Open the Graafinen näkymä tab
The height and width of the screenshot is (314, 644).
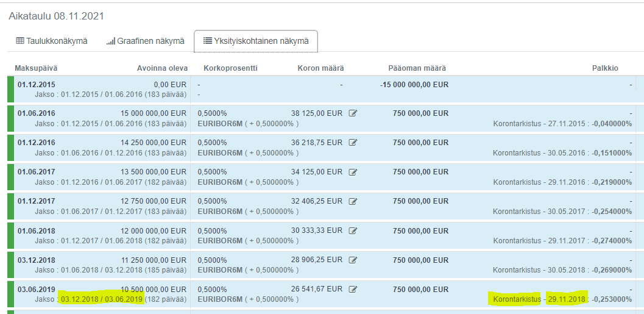click(145, 41)
